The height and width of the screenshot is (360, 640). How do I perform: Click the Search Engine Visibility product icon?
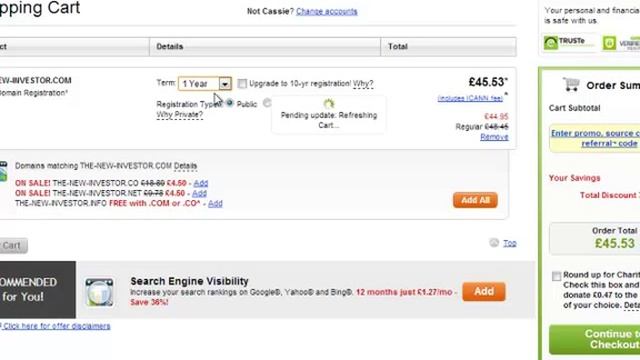(x=100, y=292)
